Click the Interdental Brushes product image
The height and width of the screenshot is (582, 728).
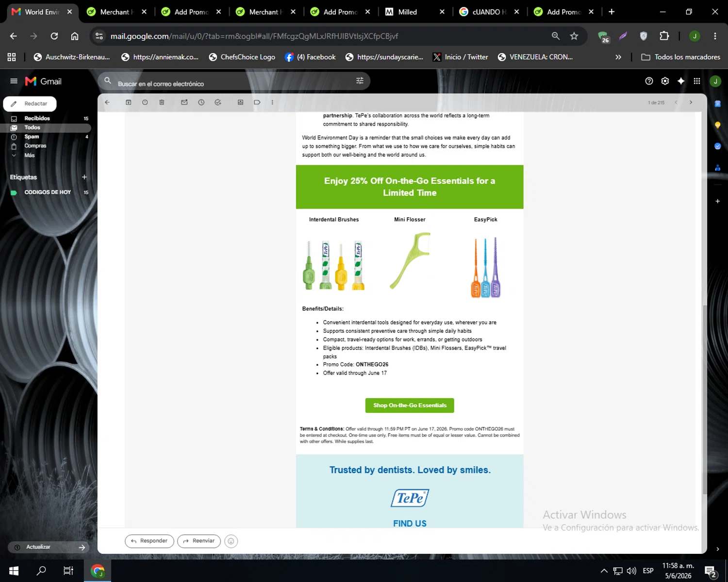click(x=334, y=265)
